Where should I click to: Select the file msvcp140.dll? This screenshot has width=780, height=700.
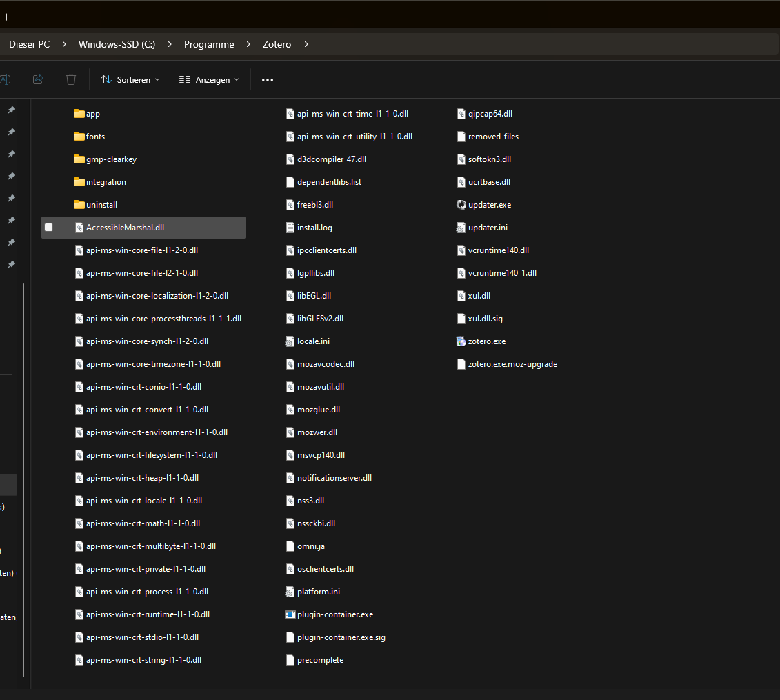(321, 455)
